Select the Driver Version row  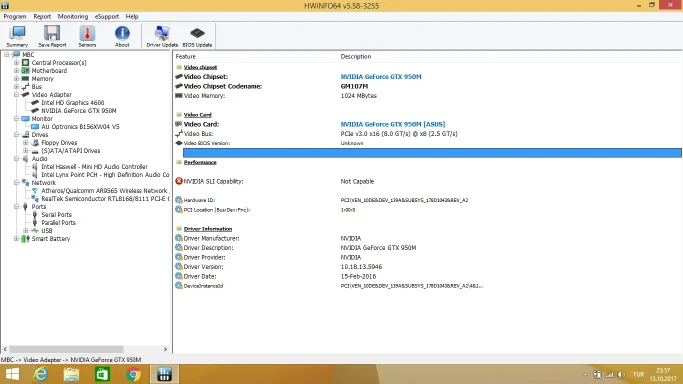pos(427,267)
